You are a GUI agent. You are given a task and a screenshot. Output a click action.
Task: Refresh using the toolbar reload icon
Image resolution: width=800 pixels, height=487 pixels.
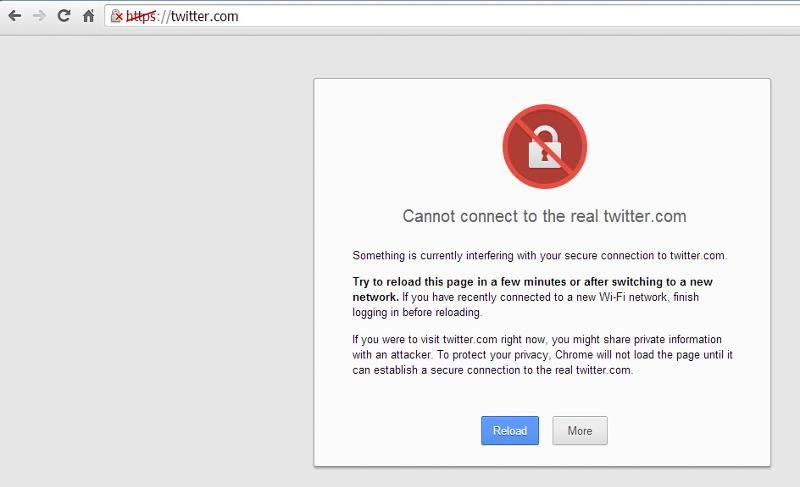[64, 16]
